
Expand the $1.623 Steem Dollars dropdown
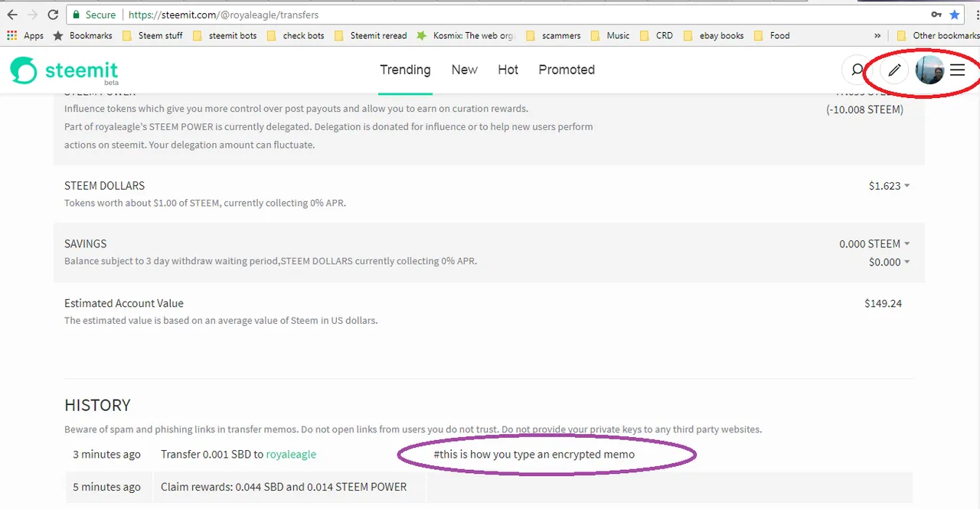889,186
